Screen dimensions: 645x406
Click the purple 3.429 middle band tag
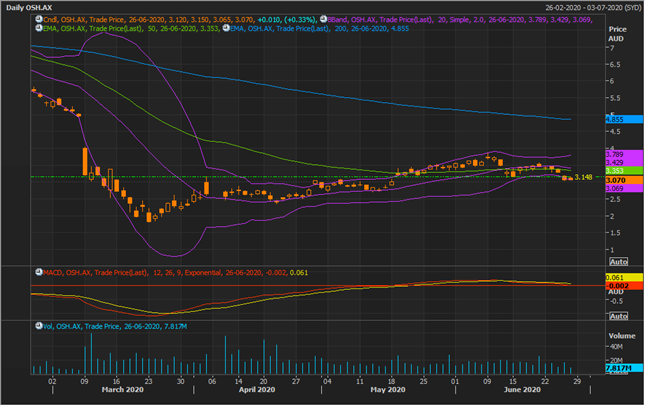[x=624, y=162]
